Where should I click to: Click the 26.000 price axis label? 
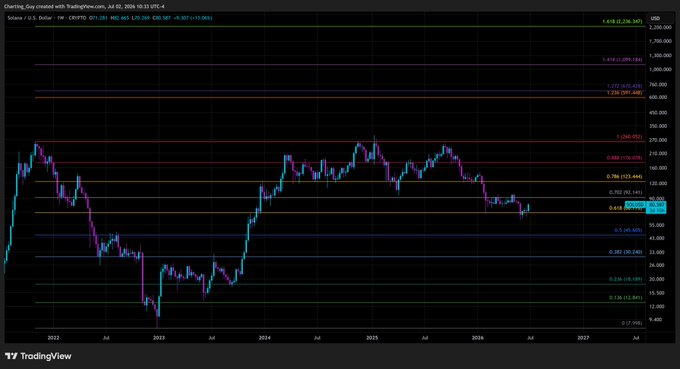coord(657,265)
